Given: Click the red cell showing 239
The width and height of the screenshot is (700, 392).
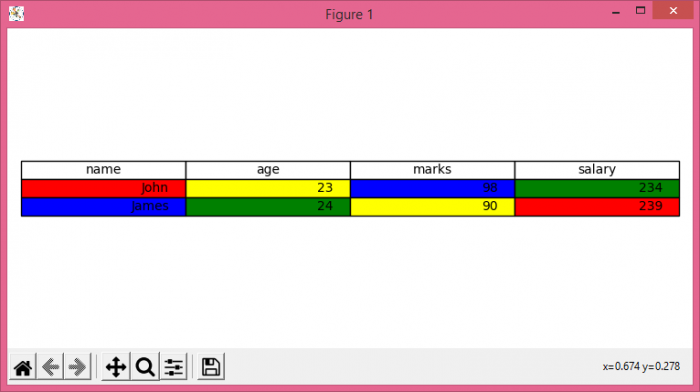Looking at the screenshot, I should 597,207.
